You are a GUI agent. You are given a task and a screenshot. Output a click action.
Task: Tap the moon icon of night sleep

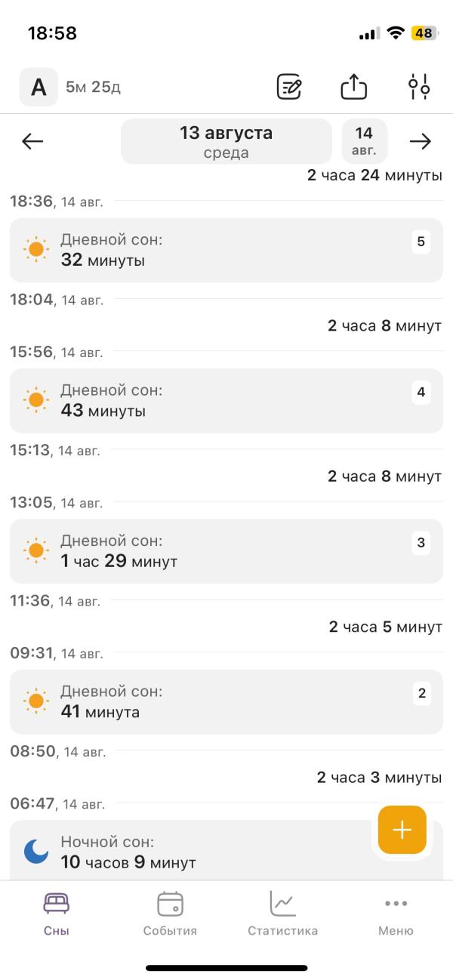pos(35,852)
